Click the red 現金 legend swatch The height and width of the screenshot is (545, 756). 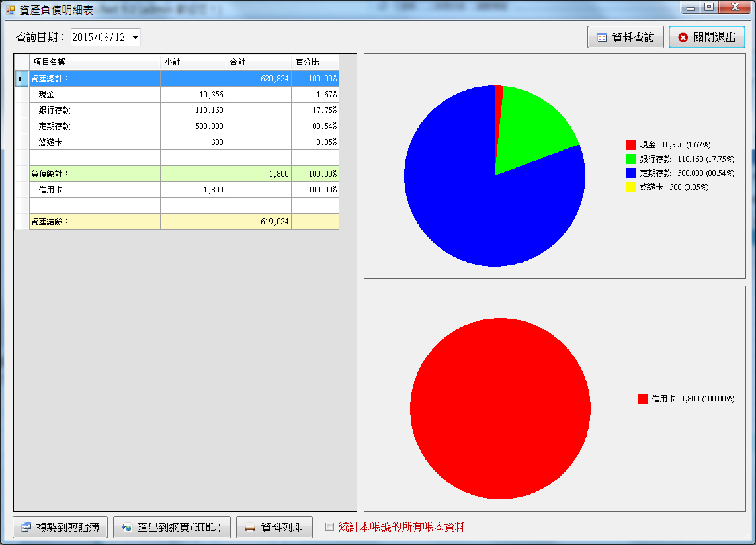631,144
